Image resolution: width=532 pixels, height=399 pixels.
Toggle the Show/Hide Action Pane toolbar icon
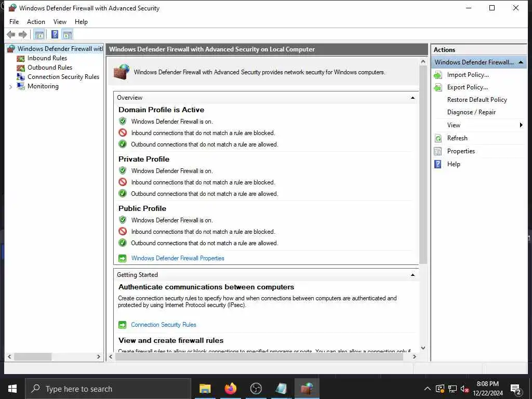tap(67, 34)
